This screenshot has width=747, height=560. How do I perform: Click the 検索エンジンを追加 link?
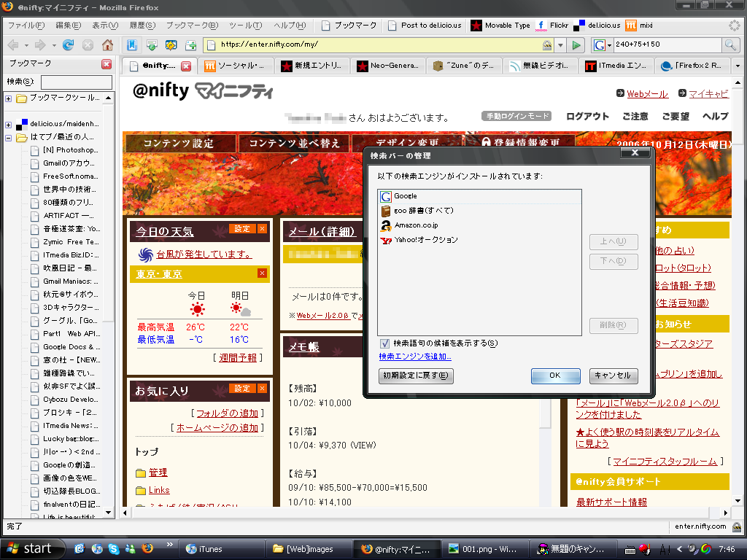pos(415,357)
